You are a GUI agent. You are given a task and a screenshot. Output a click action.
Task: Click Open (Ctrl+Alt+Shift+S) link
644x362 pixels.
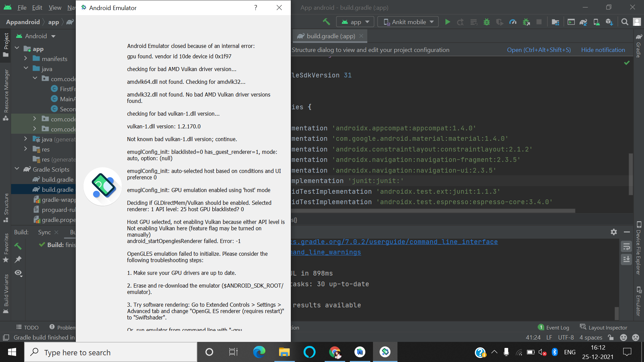539,50
